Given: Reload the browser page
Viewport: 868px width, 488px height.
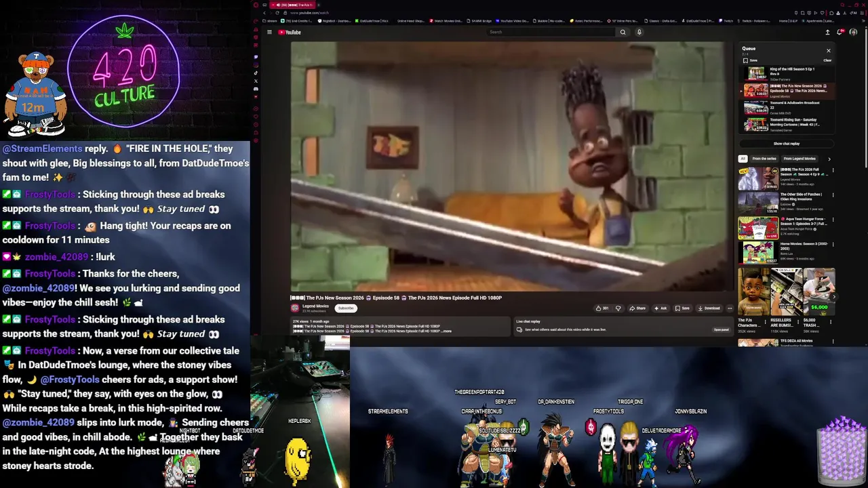Looking at the screenshot, I should click(x=279, y=13).
